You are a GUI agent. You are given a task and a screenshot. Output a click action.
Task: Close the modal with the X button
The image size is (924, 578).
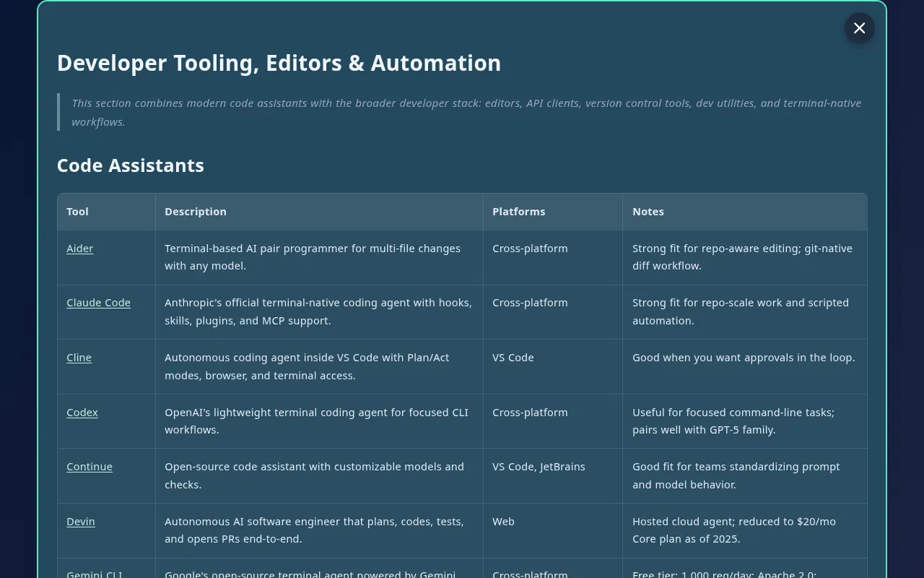859,28
